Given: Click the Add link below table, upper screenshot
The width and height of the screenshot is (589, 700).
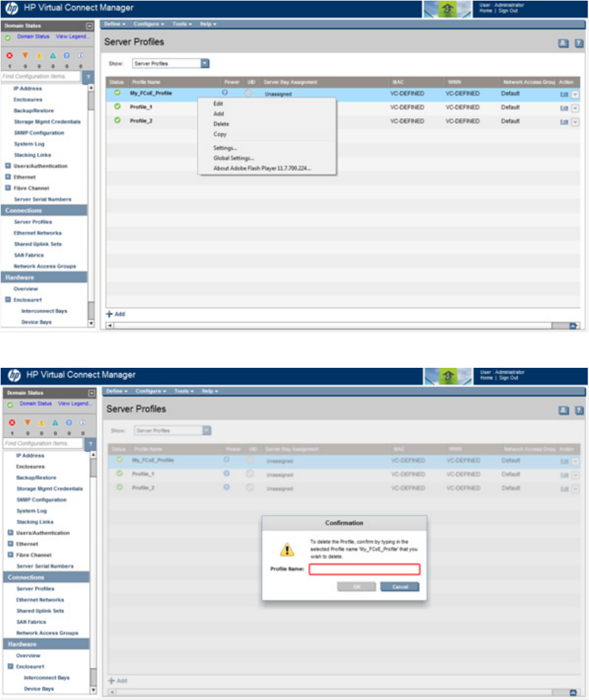Looking at the screenshot, I should (x=115, y=314).
